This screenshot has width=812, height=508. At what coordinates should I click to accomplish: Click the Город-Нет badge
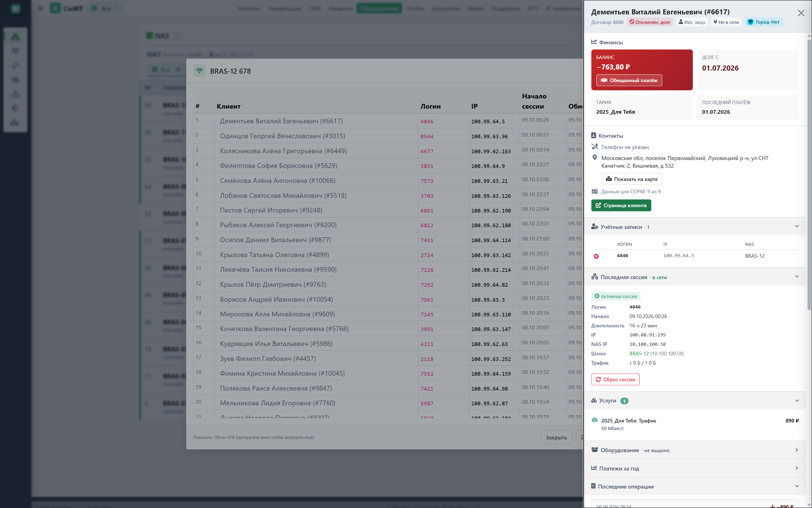coord(764,22)
